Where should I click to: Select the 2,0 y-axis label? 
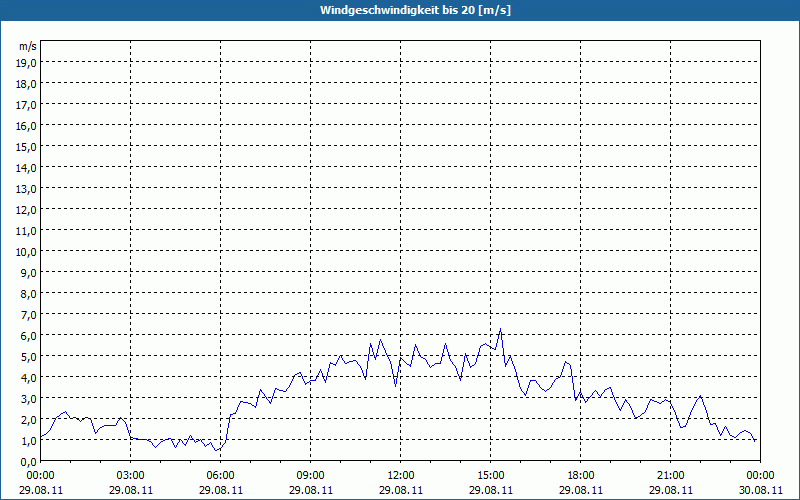[x=29, y=420]
